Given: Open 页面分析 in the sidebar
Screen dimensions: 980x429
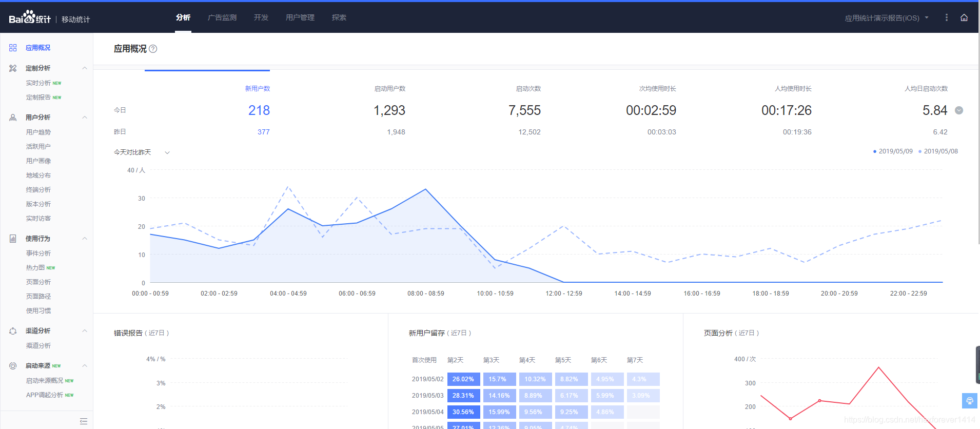Looking at the screenshot, I should pos(38,282).
